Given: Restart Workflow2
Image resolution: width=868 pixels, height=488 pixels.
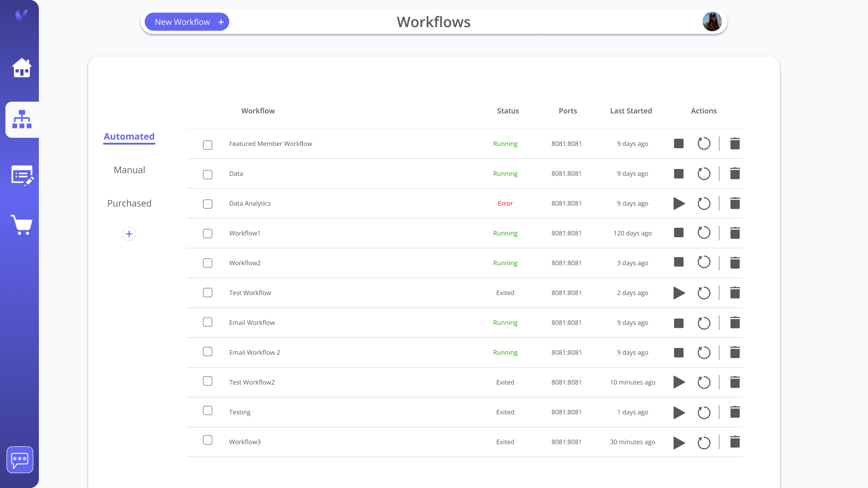Looking at the screenshot, I should tap(704, 262).
